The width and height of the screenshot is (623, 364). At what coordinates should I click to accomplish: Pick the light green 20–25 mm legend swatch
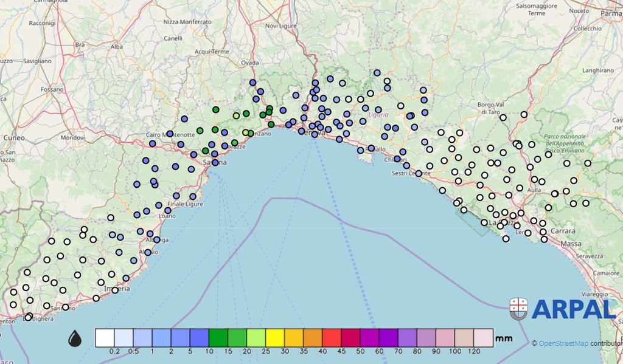pyautogui.click(x=256, y=338)
